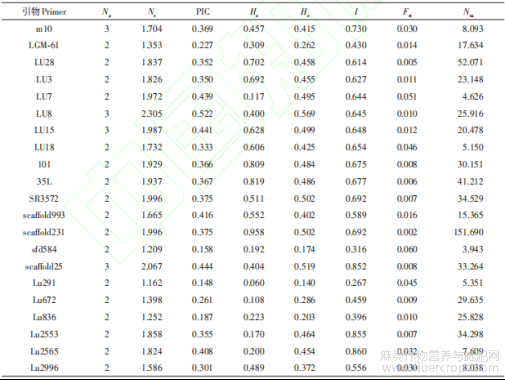This screenshot has height=380, width=505.
Task: Select value 2.305 in LU8 row
Action: tap(152, 114)
